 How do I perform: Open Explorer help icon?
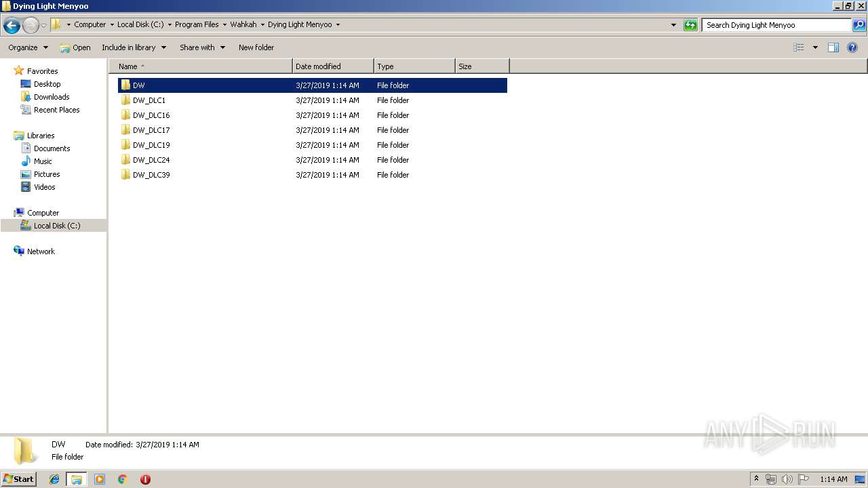tap(853, 47)
